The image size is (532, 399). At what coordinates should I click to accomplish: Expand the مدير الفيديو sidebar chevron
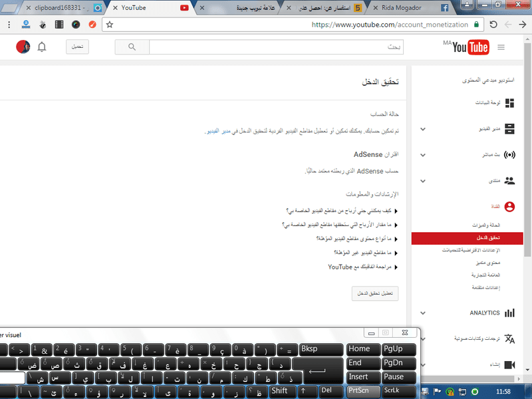point(422,129)
